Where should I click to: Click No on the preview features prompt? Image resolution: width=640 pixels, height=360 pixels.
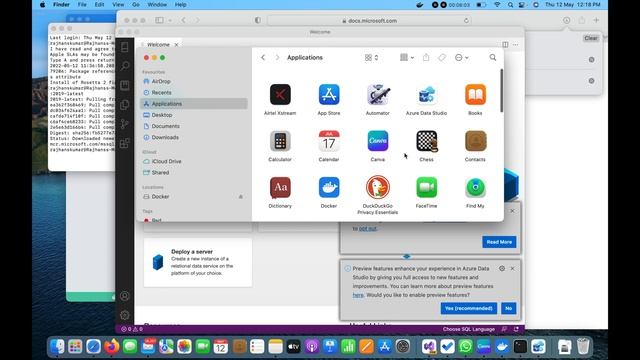click(x=509, y=308)
